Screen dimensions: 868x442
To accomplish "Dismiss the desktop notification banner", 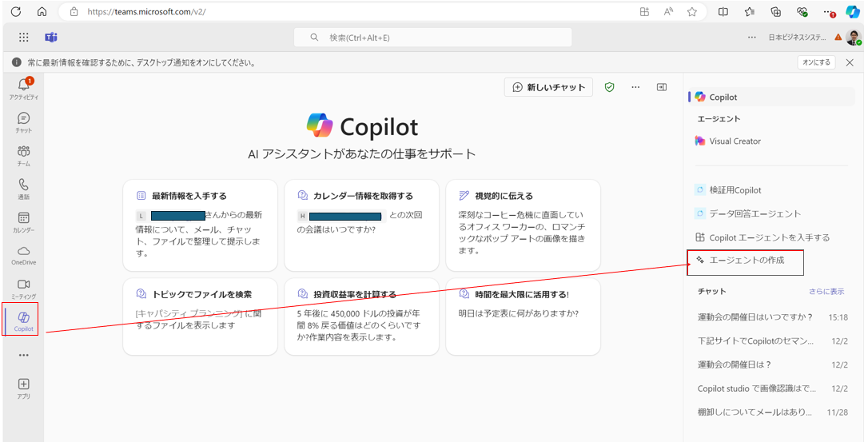I will click(x=850, y=62).
